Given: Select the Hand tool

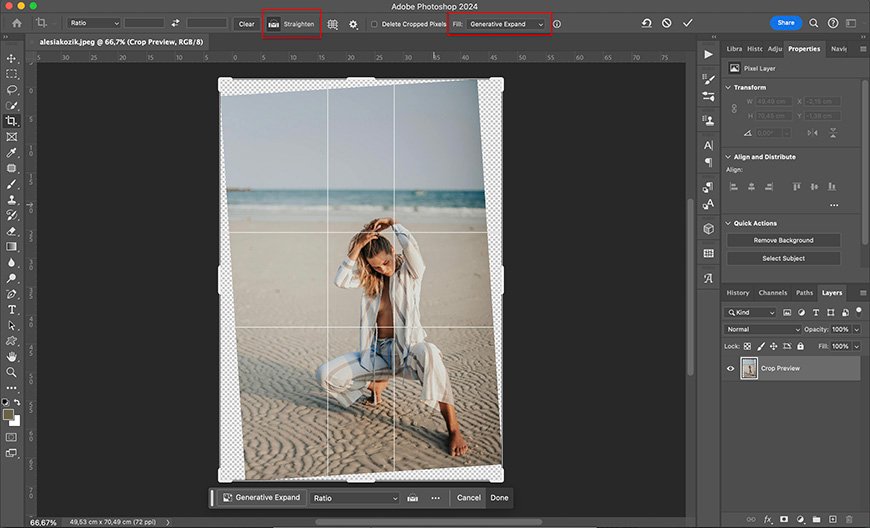Looking at the screenshot, I should click(x=12, y=356).
